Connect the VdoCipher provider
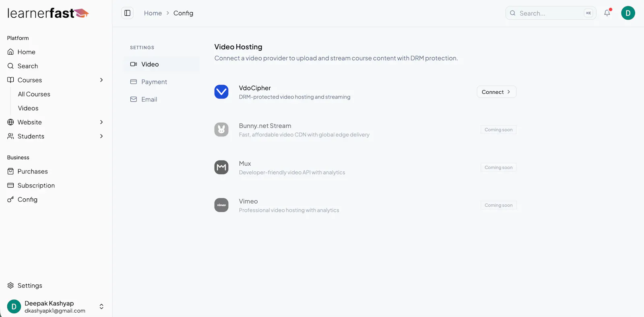The height and width of the screenshot is (317, 644). 496,92
